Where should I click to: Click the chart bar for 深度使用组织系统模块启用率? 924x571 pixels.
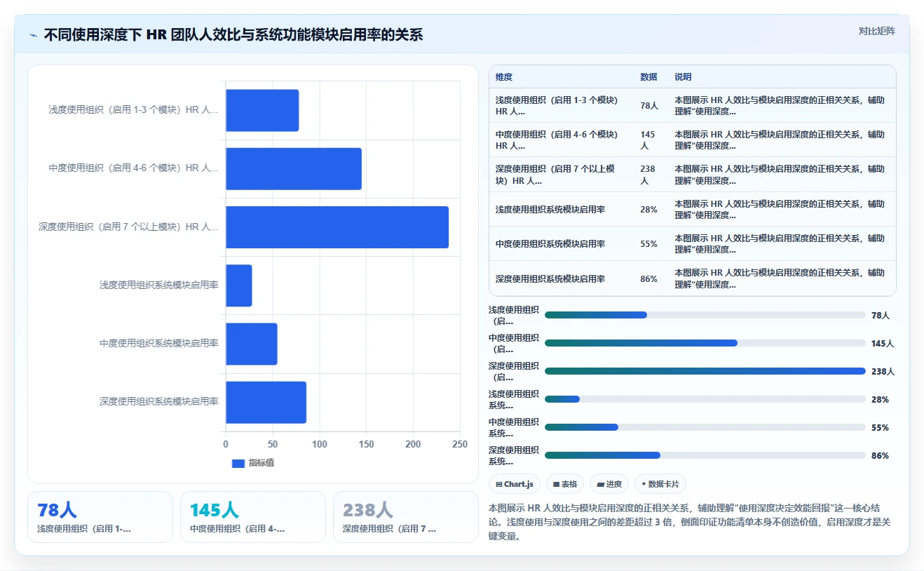coord(266,402)
